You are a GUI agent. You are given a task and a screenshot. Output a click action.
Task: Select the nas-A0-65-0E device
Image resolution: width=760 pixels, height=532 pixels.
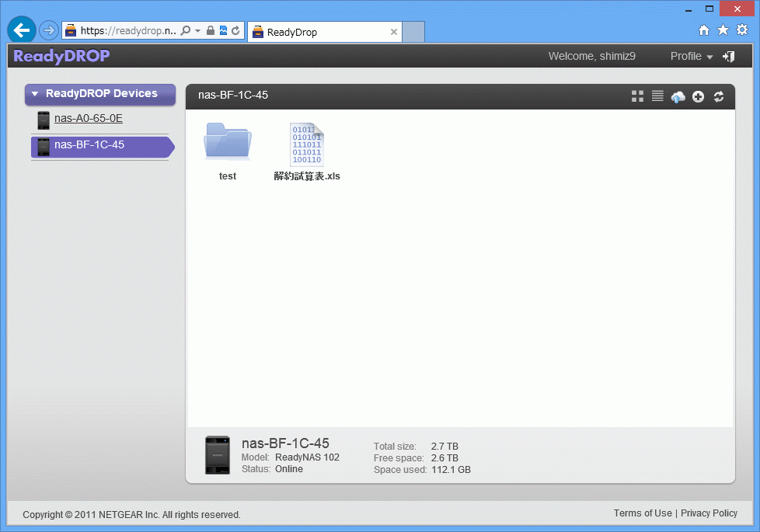(88, 119)
